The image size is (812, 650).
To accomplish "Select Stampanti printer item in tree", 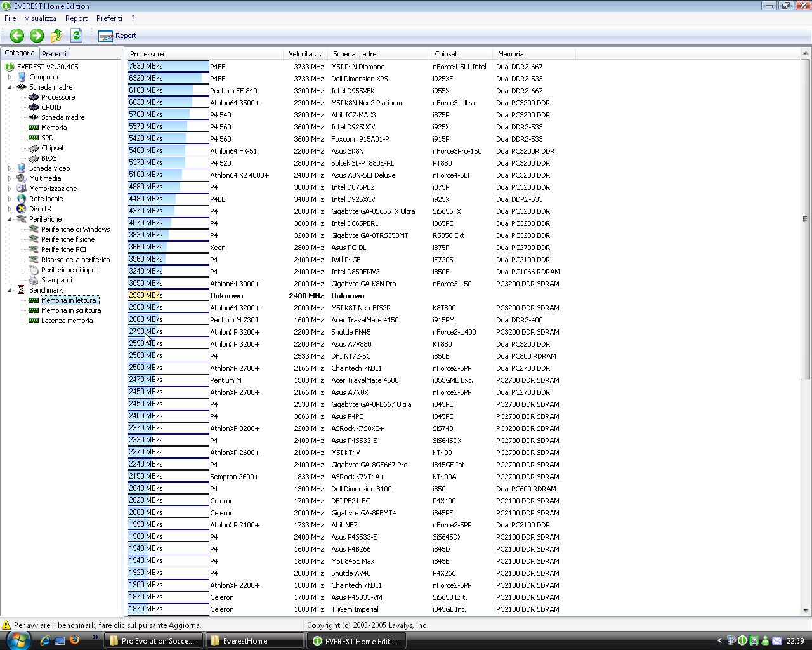I will (x=56, y=280).
